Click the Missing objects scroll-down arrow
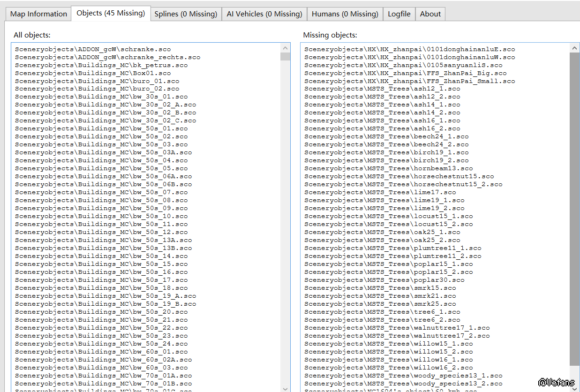Image resolution: width=580 pixels, height=392 pixels. point(575,388)
